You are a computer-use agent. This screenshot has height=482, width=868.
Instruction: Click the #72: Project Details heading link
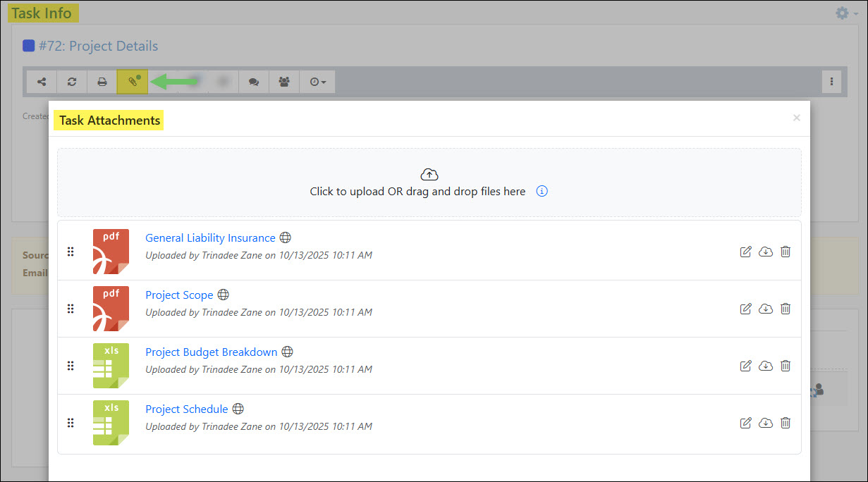tap(97, 46)
